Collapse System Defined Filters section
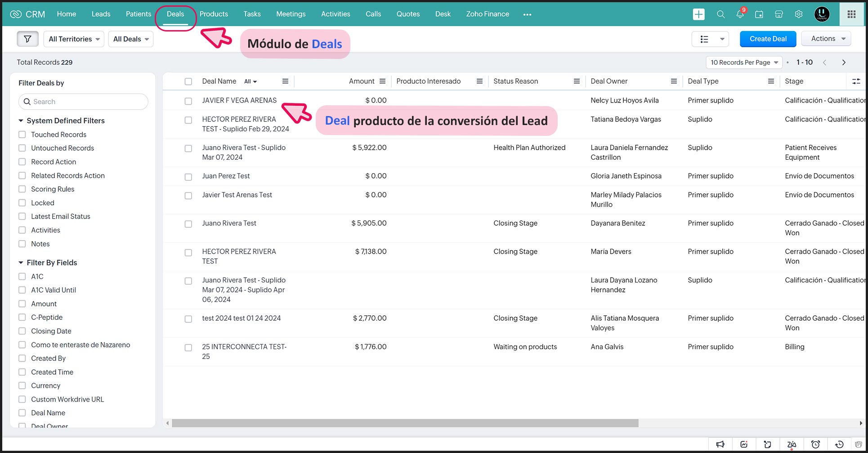Viewport: 868px width, 453px height. 21,121
